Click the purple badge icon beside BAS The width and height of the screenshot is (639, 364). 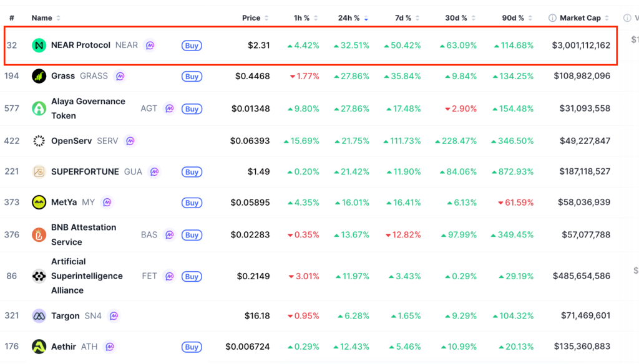click(x=170, y=235)
